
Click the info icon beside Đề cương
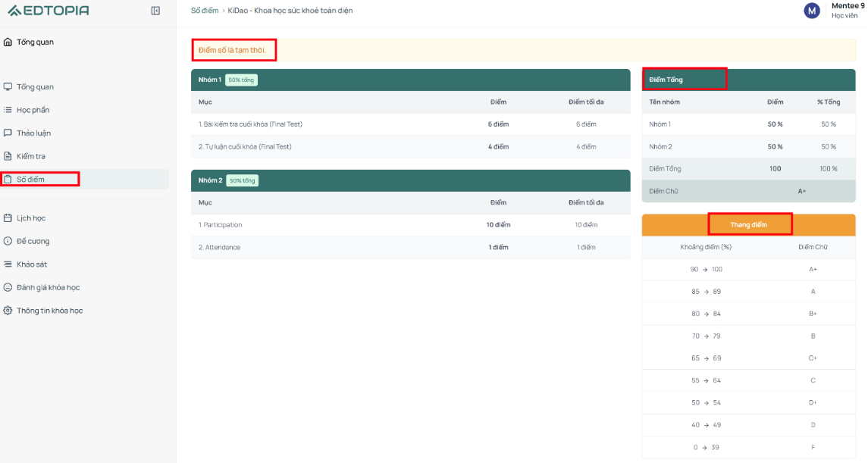pos(8,241)
